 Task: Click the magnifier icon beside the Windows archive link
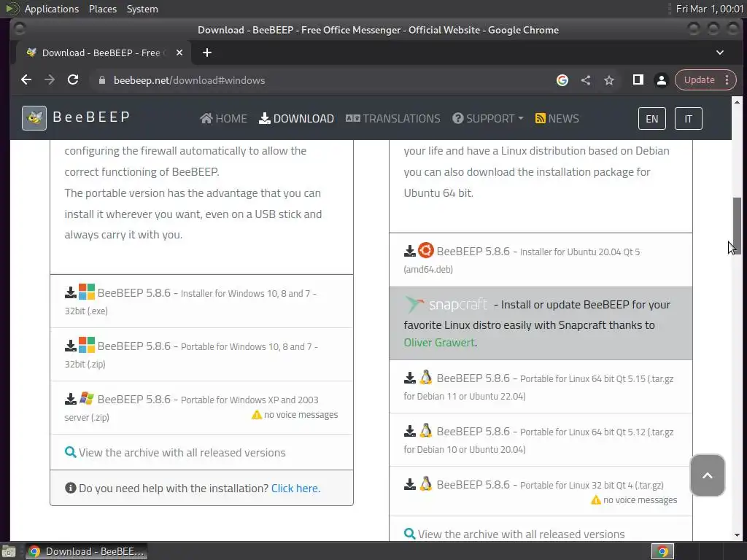coord(71,452)
